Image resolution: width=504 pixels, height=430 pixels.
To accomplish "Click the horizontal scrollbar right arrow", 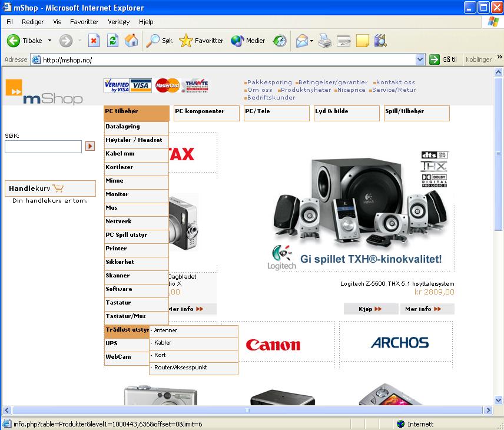I will click(489, 411).
